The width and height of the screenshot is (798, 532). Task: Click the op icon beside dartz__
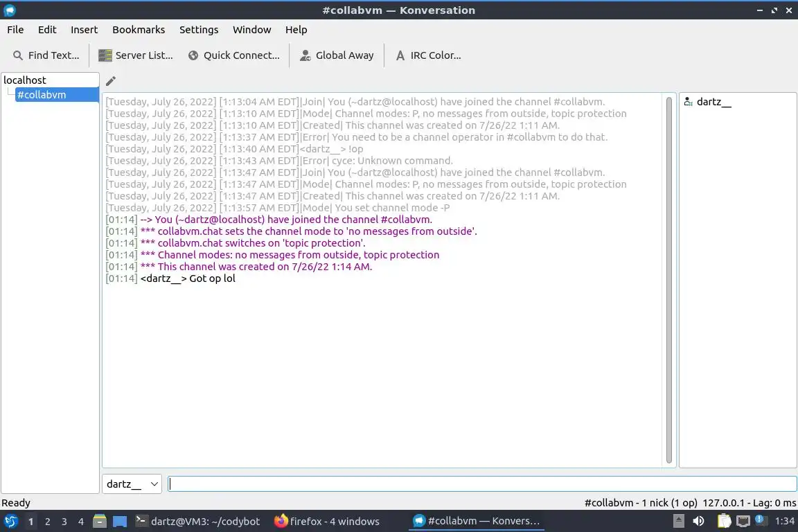[x=688, y=102]
